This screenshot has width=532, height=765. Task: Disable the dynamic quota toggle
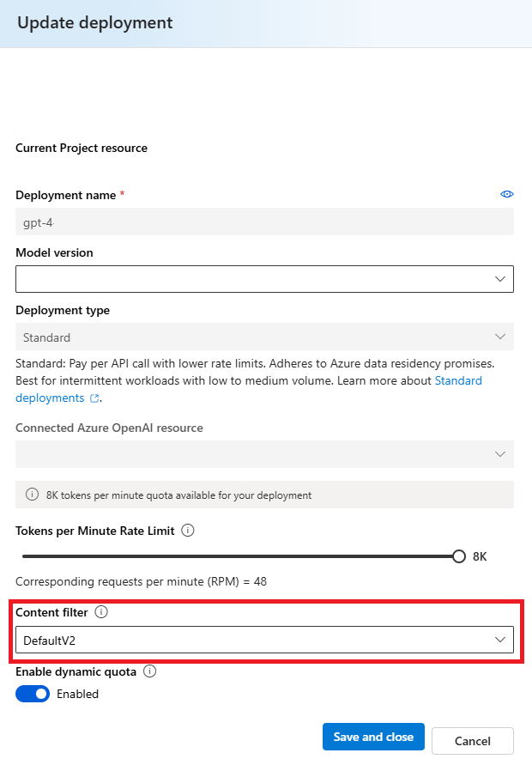pos(32,694)
